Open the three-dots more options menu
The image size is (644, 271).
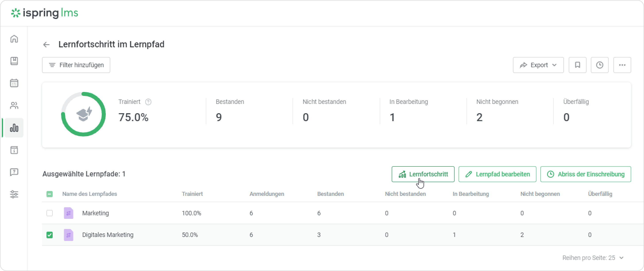pos(622,65)
